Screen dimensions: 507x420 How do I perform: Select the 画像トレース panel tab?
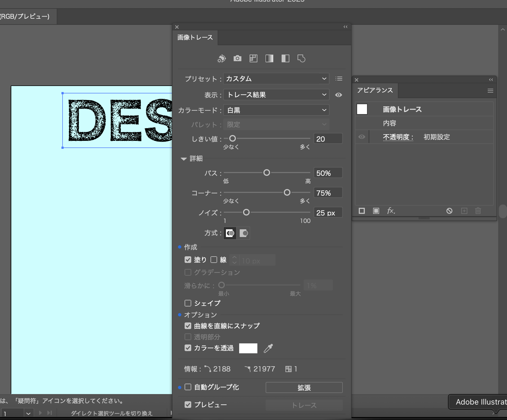195,37
